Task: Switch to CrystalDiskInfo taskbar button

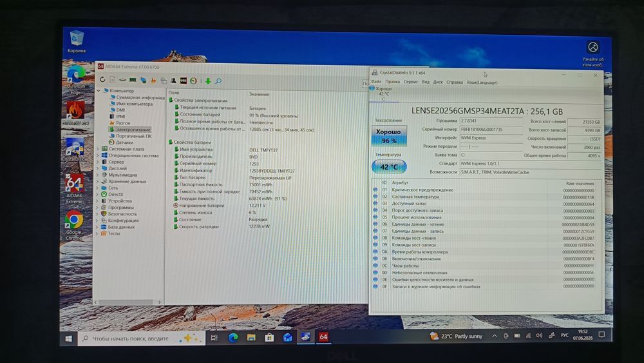Action: [305, 337]
